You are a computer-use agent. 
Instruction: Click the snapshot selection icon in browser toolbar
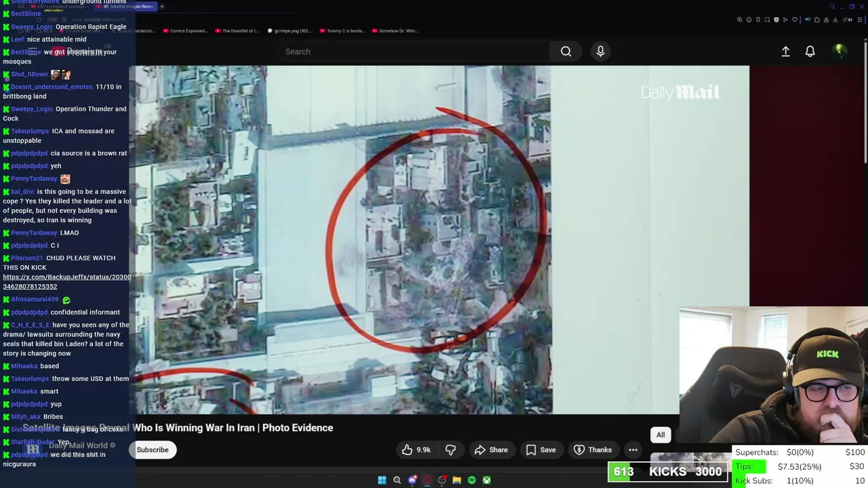767,20
